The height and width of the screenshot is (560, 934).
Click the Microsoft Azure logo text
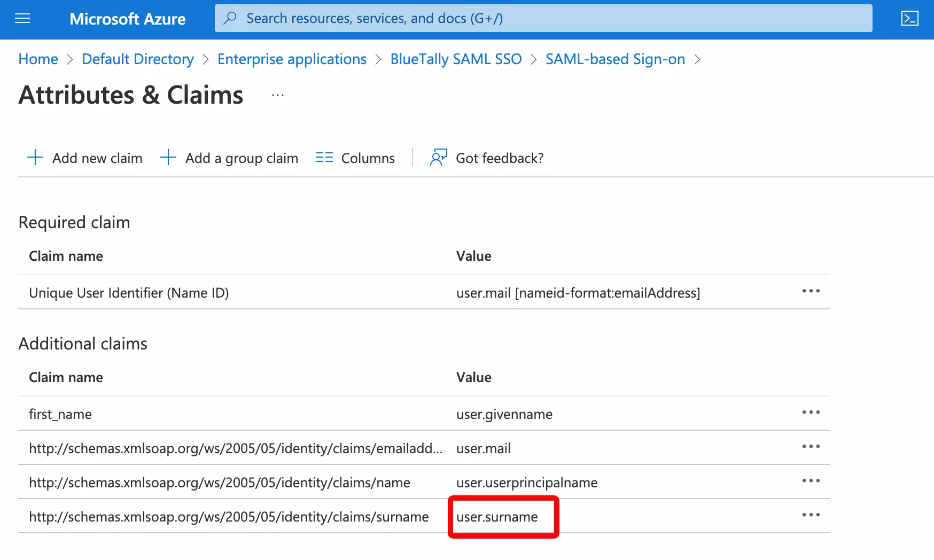[x=128, y=19]
